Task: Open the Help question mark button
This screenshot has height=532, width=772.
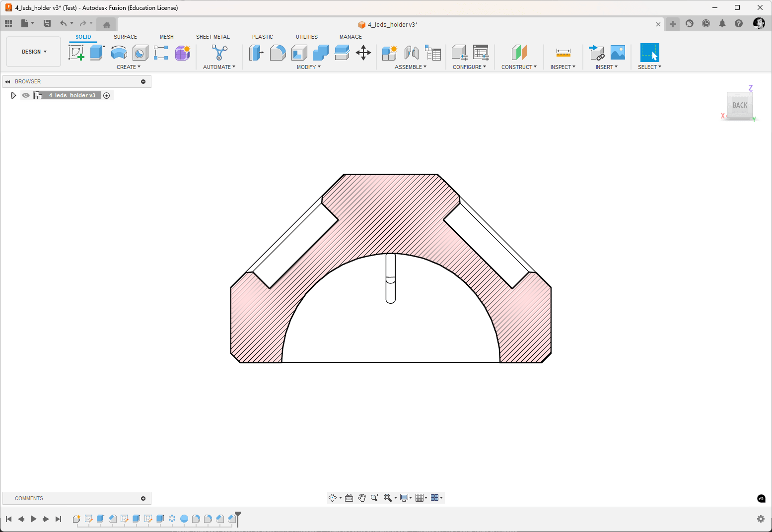Action: click(739, 23)
